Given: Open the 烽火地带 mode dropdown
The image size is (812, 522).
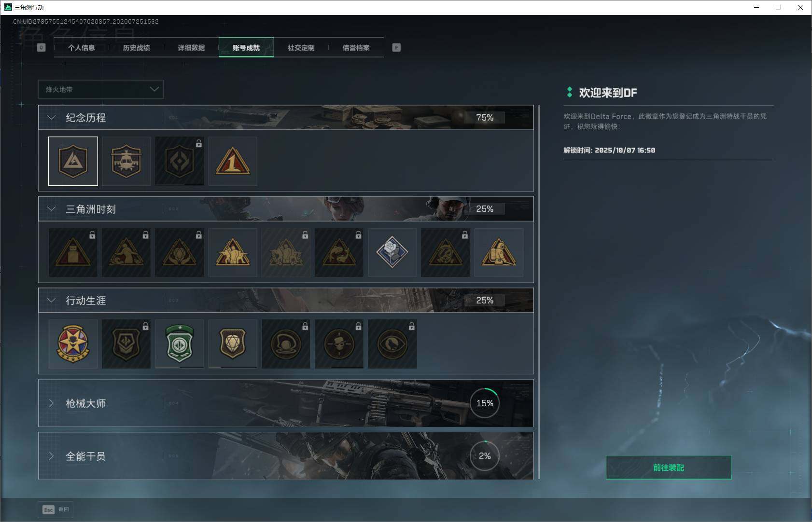Looking at the screenshot, I should pos(101,89).
